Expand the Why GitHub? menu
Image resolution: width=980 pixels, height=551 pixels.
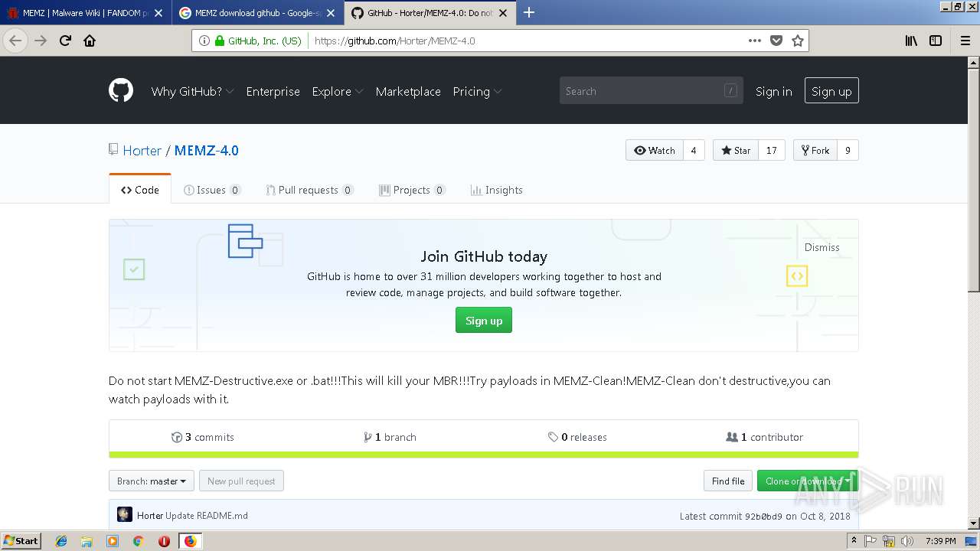click(193, 91)
